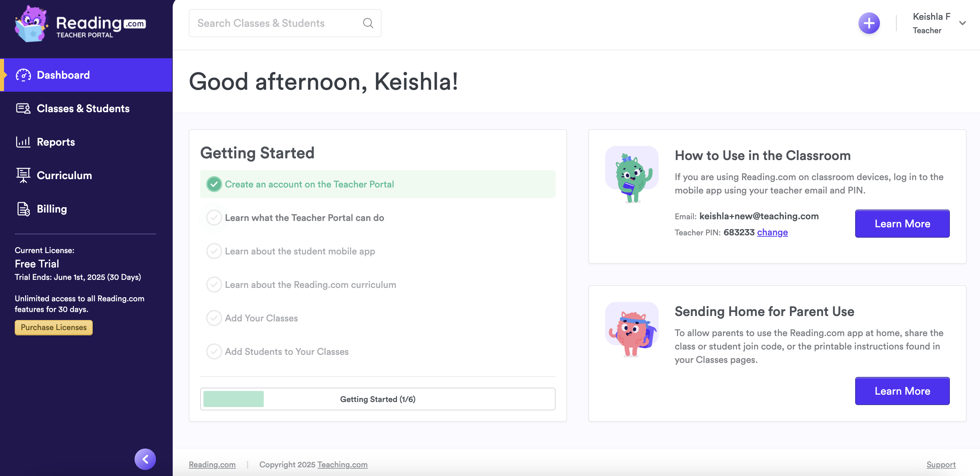Tick the Add Your Classes checkmark circle
Image resolution: width=980 pixels, height=476 pixels.
[x=214, y=318]
